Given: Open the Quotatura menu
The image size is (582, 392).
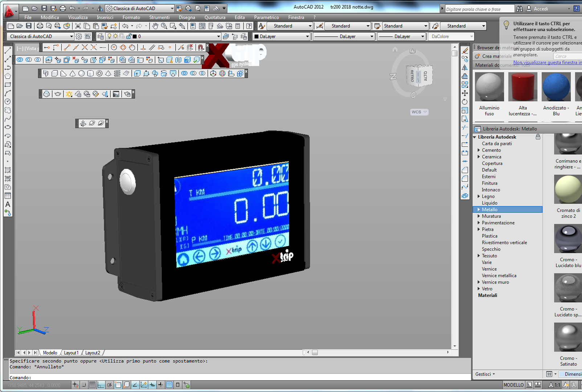Looking at the screenshot, I should pos(215,17).
